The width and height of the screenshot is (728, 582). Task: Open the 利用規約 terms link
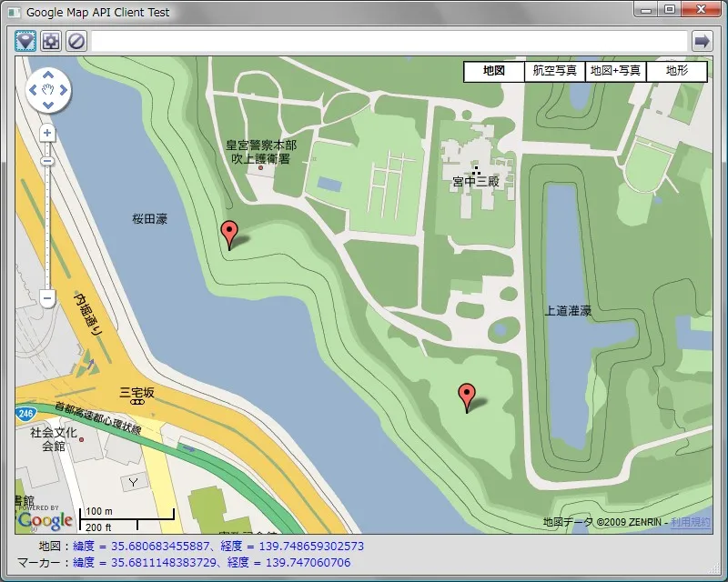click(x=690, y=522)
